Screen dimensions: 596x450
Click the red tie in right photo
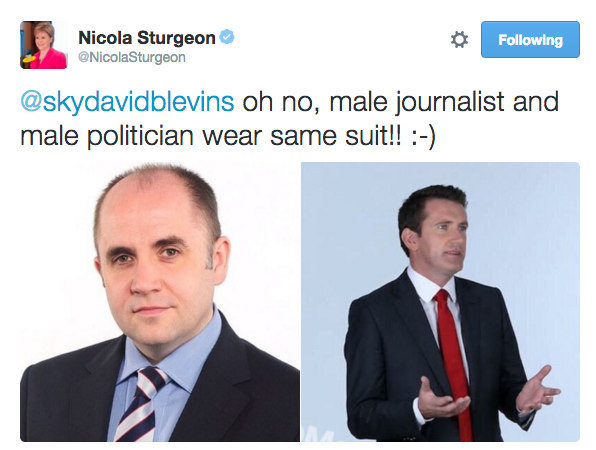coord(453,361)
